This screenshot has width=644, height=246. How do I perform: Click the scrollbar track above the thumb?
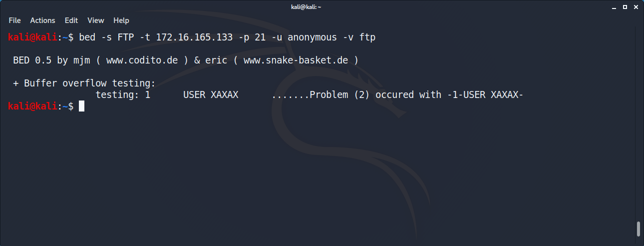(x=639, y=125)
